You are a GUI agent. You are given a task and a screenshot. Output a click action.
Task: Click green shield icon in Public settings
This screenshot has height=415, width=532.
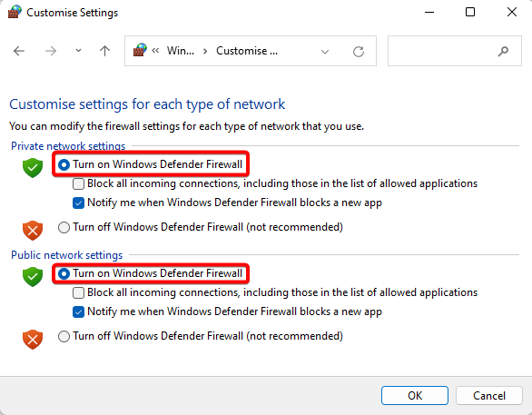click(33, 277)
